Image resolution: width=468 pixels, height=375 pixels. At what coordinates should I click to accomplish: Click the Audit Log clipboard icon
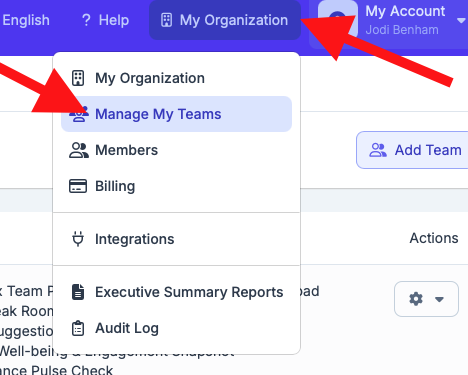[78, 328]
